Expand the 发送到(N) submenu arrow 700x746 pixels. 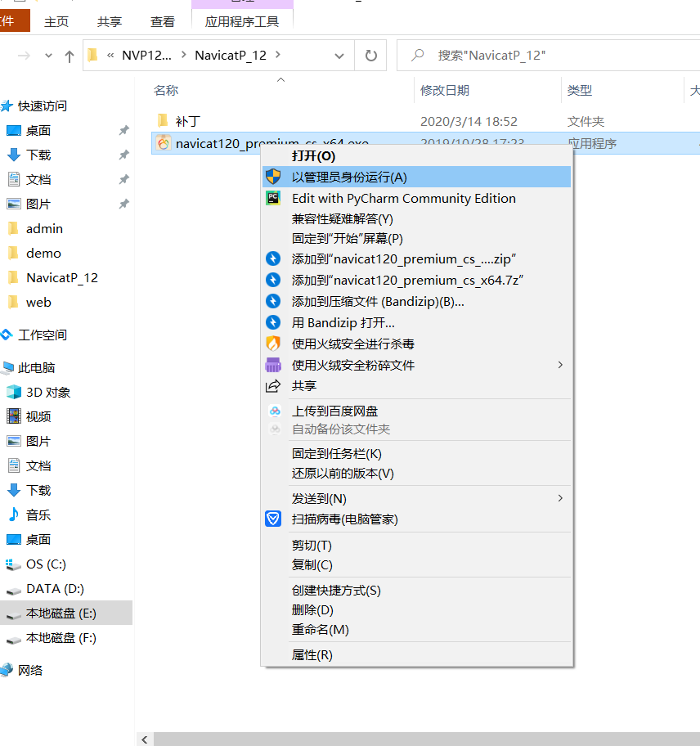(560, 498)
